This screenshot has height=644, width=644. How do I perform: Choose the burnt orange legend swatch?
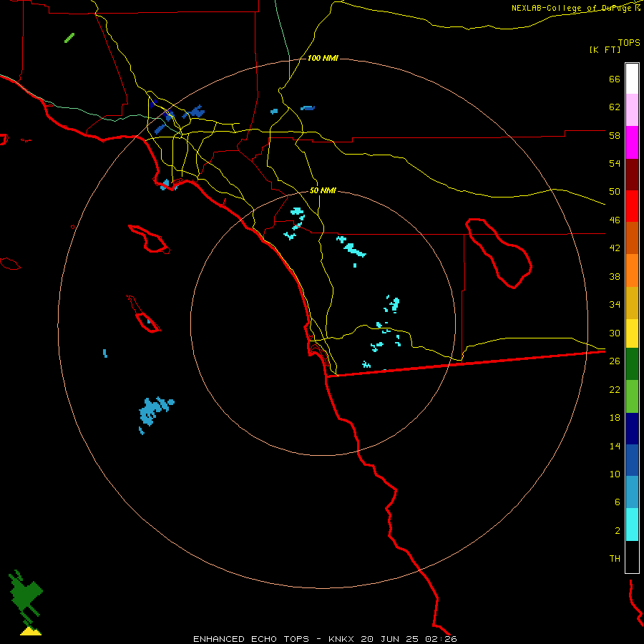pyautogui.click(x=632, y=238)
